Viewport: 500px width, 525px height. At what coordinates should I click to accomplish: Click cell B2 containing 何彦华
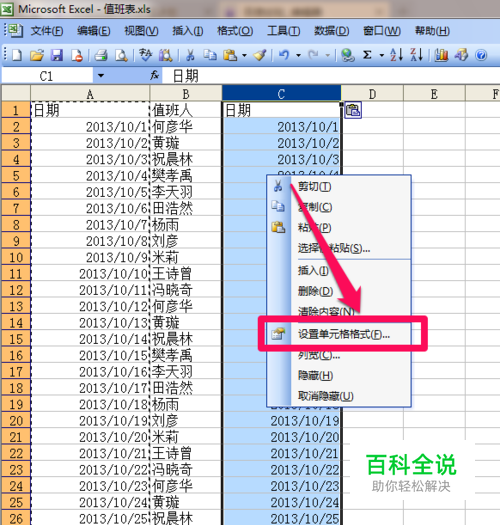186,126
